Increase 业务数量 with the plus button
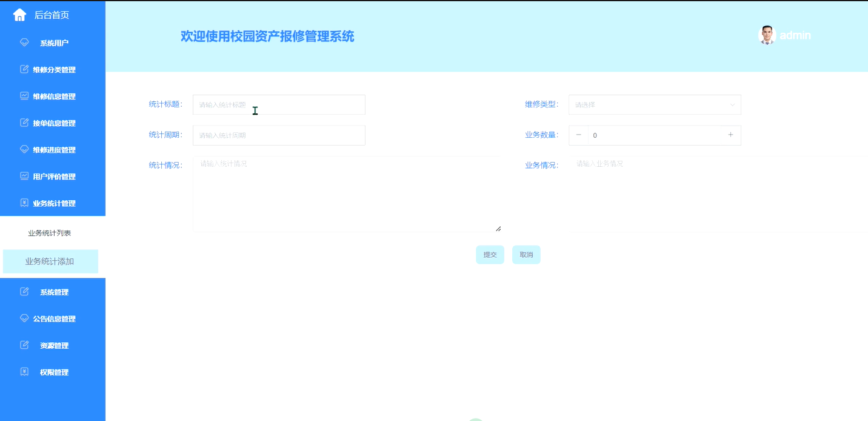 tap(730, 135)
